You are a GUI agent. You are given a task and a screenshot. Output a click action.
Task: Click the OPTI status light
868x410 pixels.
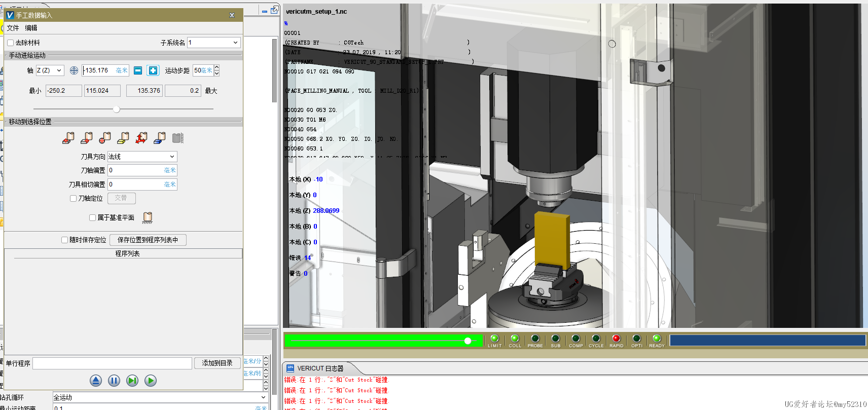pos(637,339)
